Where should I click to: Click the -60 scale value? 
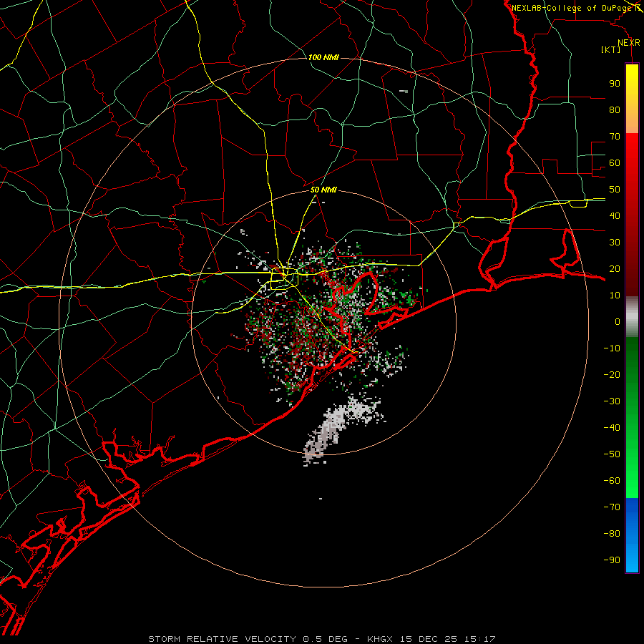click(612, 481)
